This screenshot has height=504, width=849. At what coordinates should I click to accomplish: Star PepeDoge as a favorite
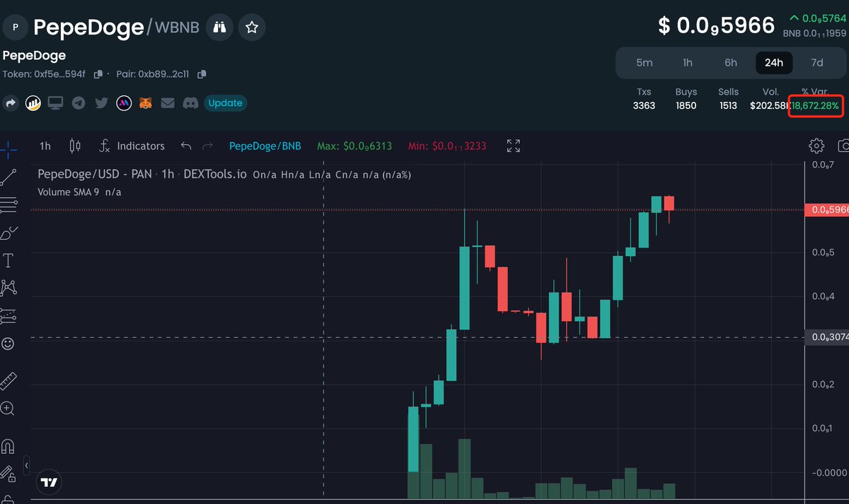pos(252,27)
